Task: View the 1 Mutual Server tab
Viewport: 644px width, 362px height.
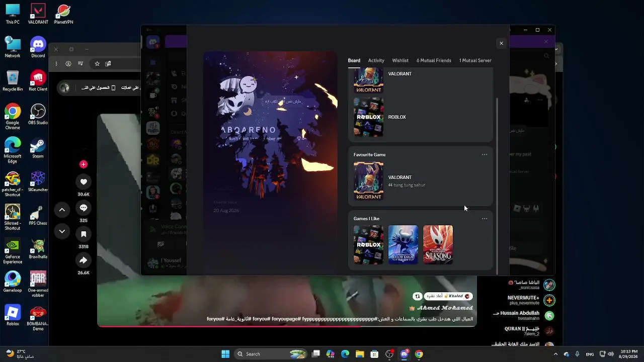Action: tap(475, 60)
